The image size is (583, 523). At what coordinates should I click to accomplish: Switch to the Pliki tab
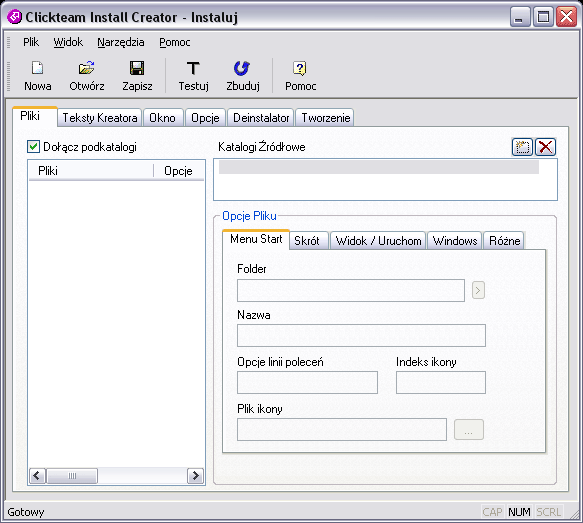coord(35,116)
